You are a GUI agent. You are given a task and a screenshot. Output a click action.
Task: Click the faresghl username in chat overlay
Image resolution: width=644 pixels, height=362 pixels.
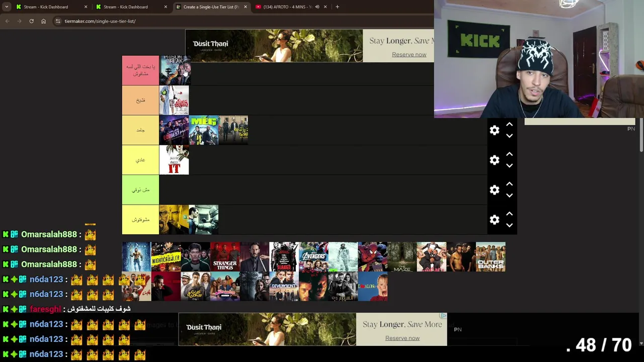45,309
